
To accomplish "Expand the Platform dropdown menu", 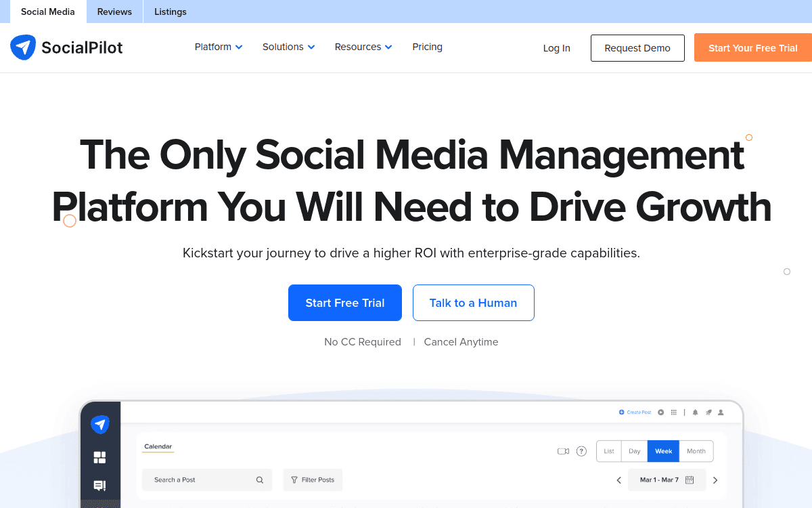I will [x=218, y=47].
